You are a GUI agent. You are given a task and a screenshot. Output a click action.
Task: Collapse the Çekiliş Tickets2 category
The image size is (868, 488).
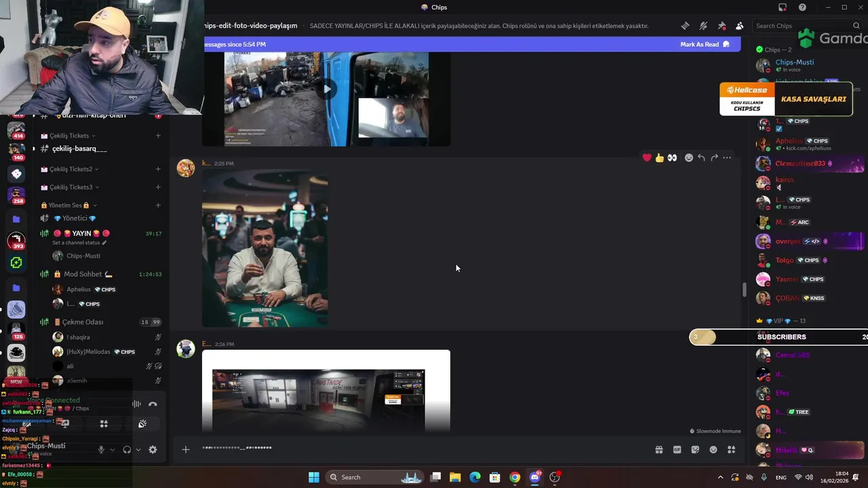pos(71,169)
